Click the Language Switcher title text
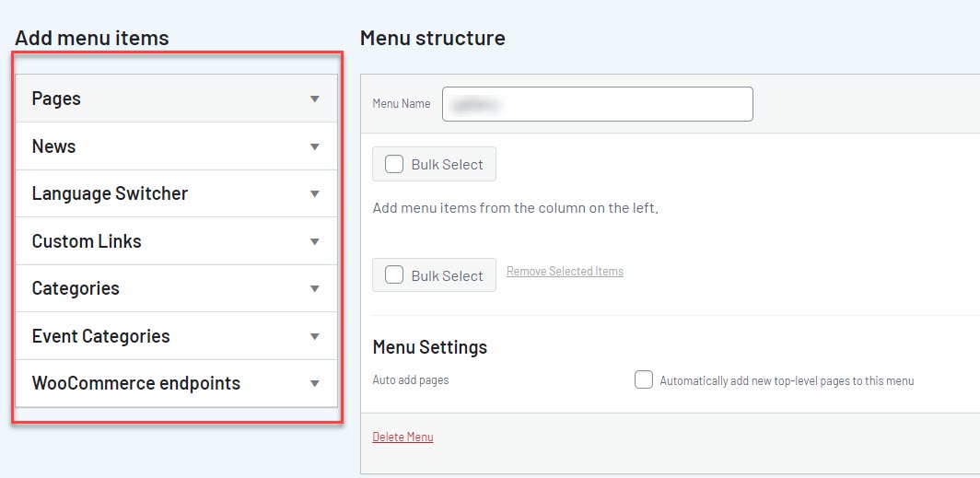Image resolution: width=980 pixels, height=478 pixels. (x=110, y=193)
